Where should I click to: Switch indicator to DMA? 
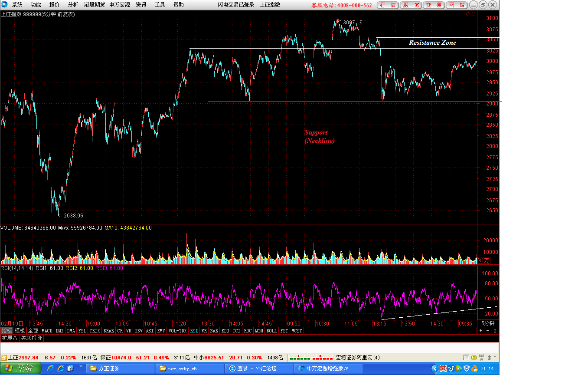tap(71, 331)
